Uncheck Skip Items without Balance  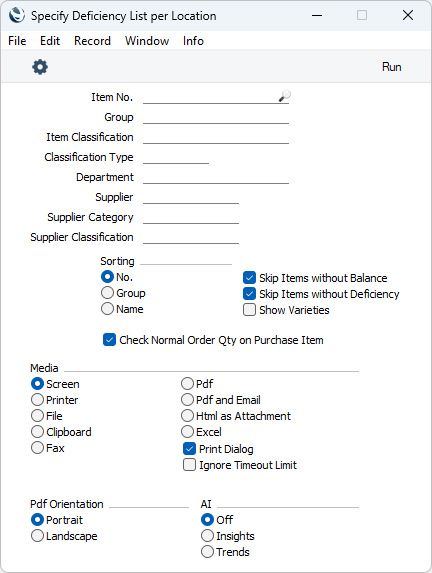pos(249,278)
